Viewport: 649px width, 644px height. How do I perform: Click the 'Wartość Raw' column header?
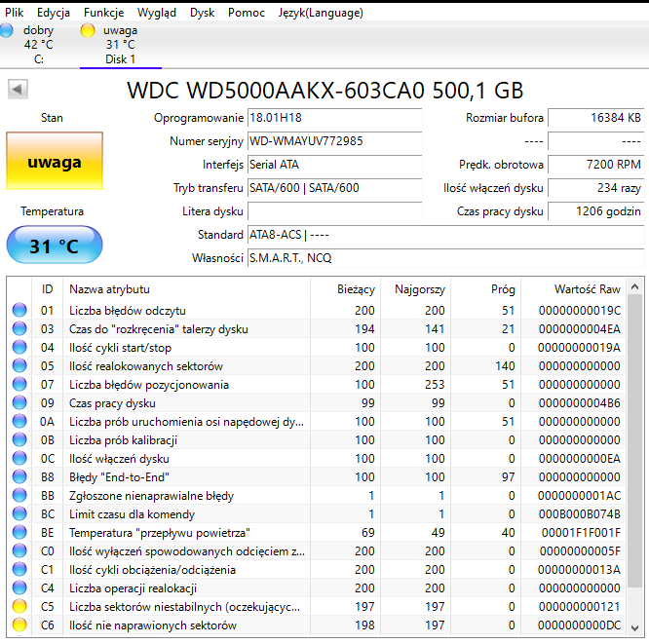coord(573,289)
